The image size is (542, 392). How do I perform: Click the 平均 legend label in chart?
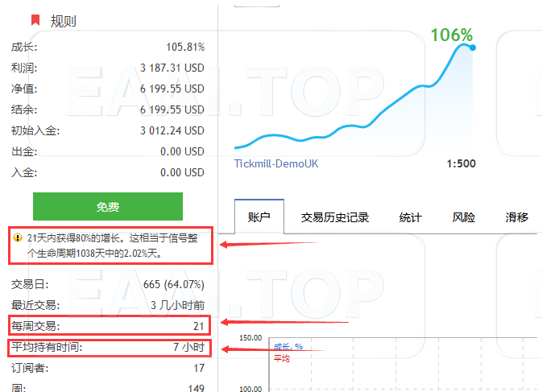pyautogui.click(x=281, y=358)
